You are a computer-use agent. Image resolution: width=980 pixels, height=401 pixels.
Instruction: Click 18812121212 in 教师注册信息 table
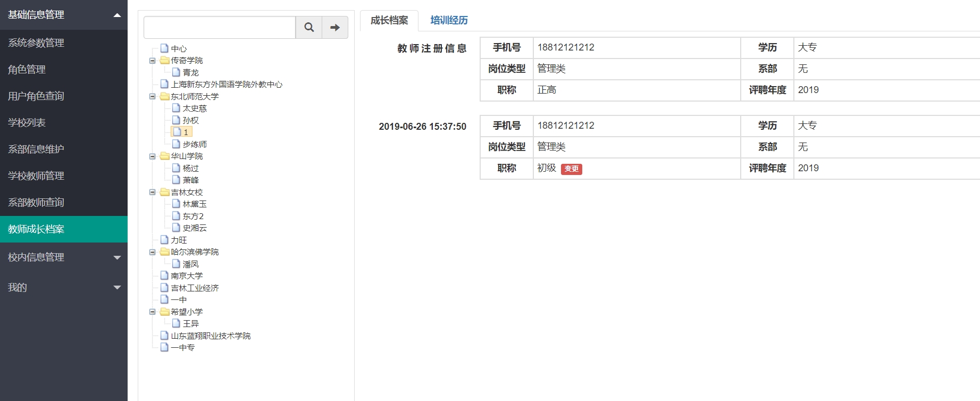pos(566,47)
